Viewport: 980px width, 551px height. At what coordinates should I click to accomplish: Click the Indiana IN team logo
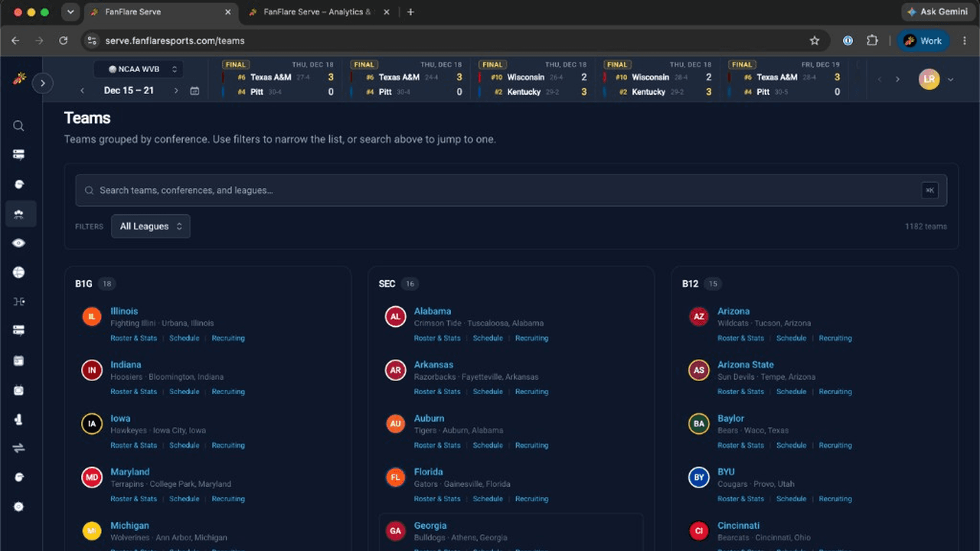coord(92,370)
